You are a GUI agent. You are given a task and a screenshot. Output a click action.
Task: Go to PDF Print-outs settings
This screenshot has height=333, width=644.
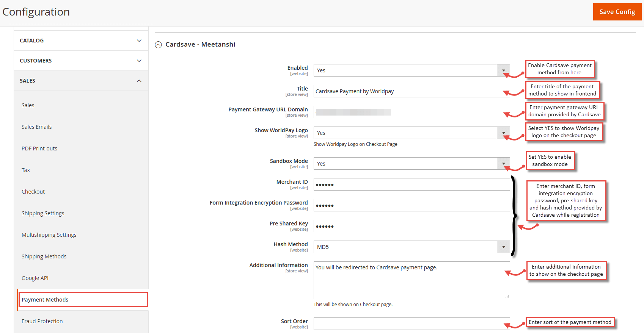click(x=39, y=149)
